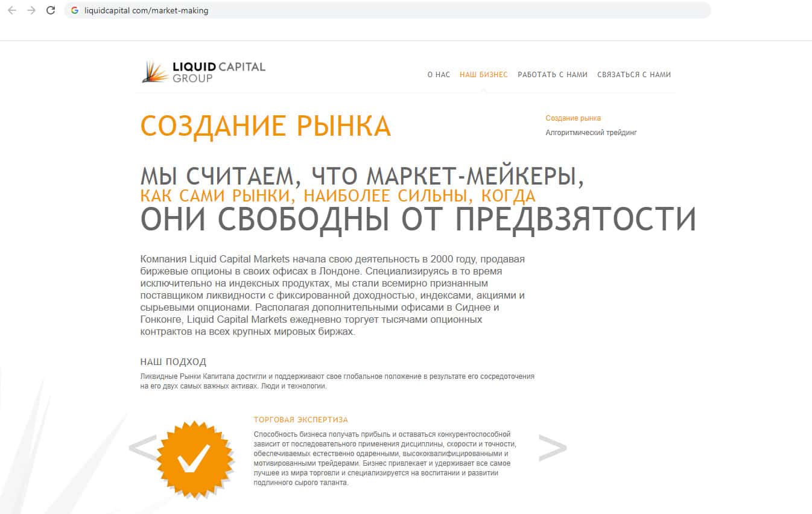
Task: Open the СВЯЗАТЬСЯ С НАМИ menu item
Action: [x=634, y=75]
